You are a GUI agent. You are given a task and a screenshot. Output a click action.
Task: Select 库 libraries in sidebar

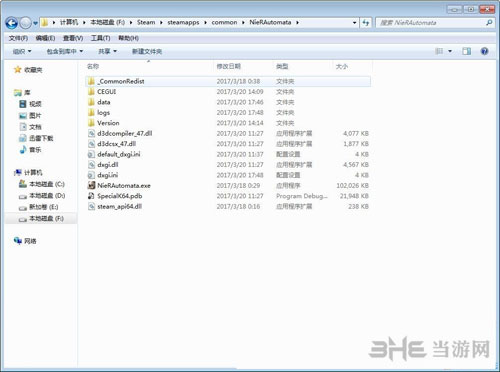coord(22,92)
